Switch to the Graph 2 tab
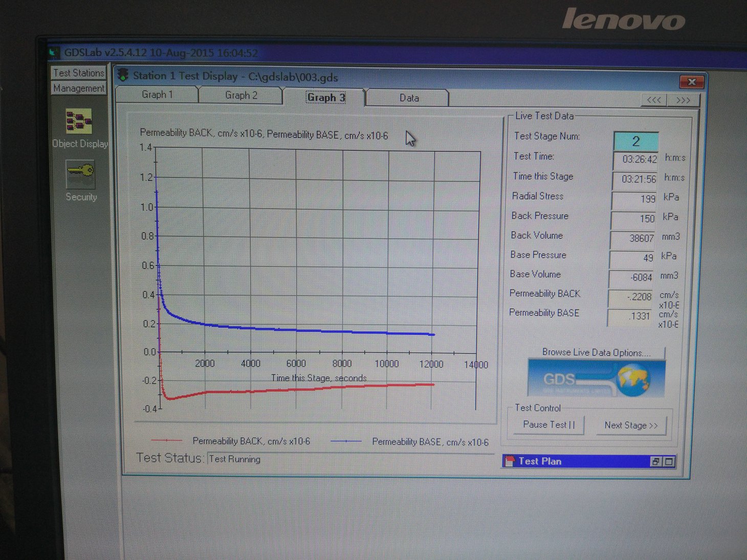This screenshot has height=560, width=747. pos(241,95)
